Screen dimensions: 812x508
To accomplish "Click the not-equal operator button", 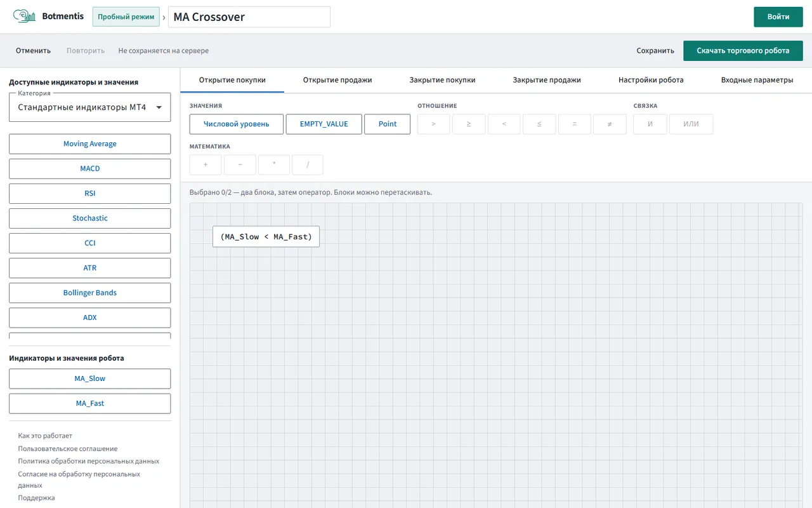I will click(x=610, y=124).
